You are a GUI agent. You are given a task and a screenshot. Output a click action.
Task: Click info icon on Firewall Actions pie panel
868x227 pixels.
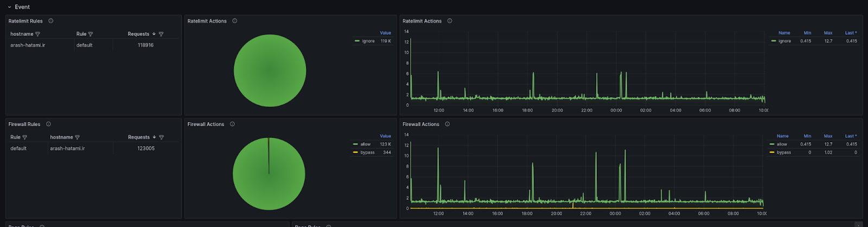click(x=232, y=124)
